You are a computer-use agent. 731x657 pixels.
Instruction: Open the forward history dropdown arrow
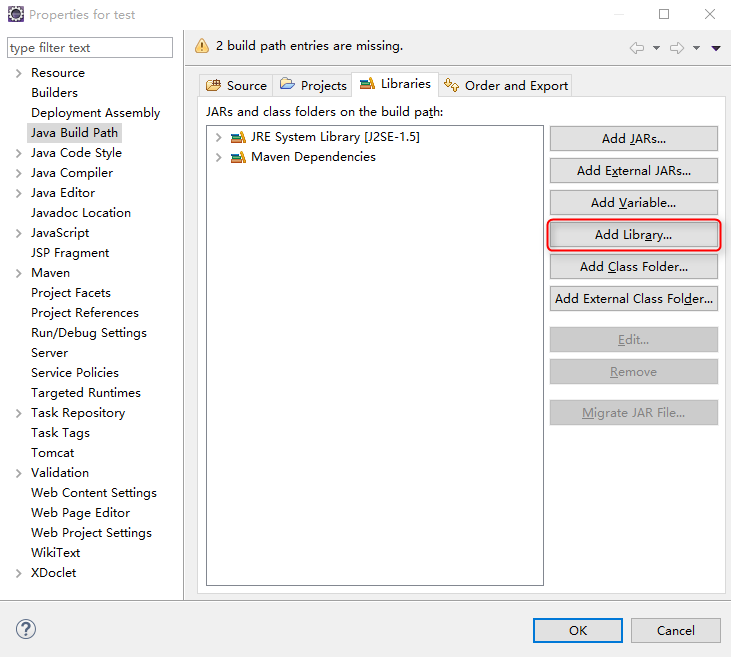click(x=697, y=48)
